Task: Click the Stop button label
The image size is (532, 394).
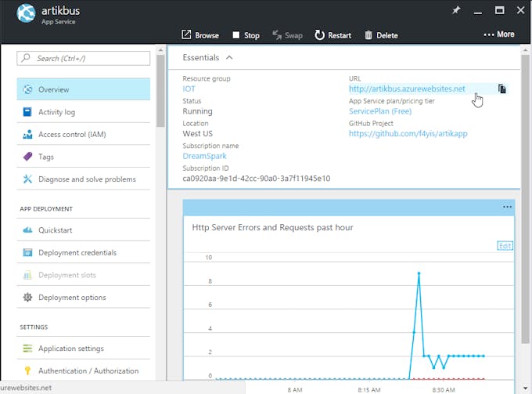Action: pos(252,35)
